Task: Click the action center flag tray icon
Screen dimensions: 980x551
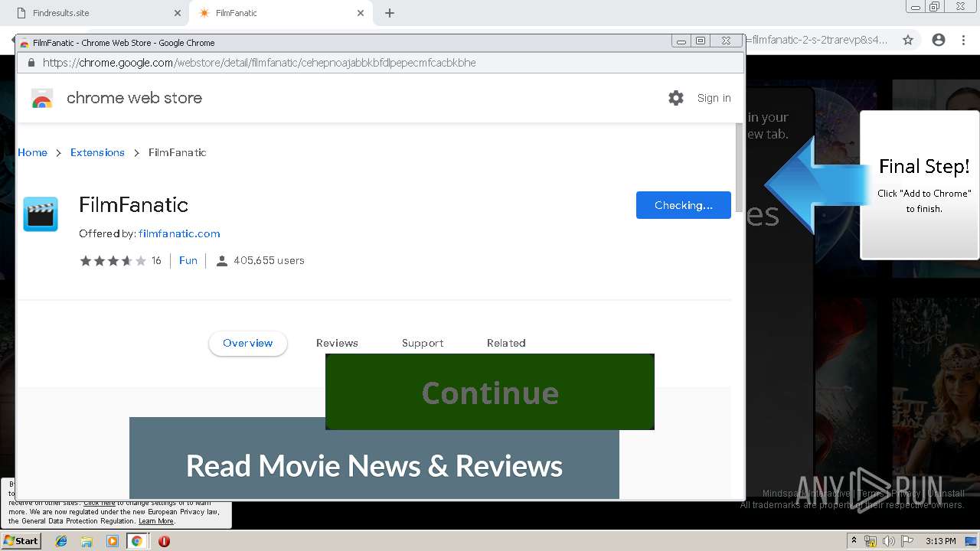Action: tap(907, 541)
